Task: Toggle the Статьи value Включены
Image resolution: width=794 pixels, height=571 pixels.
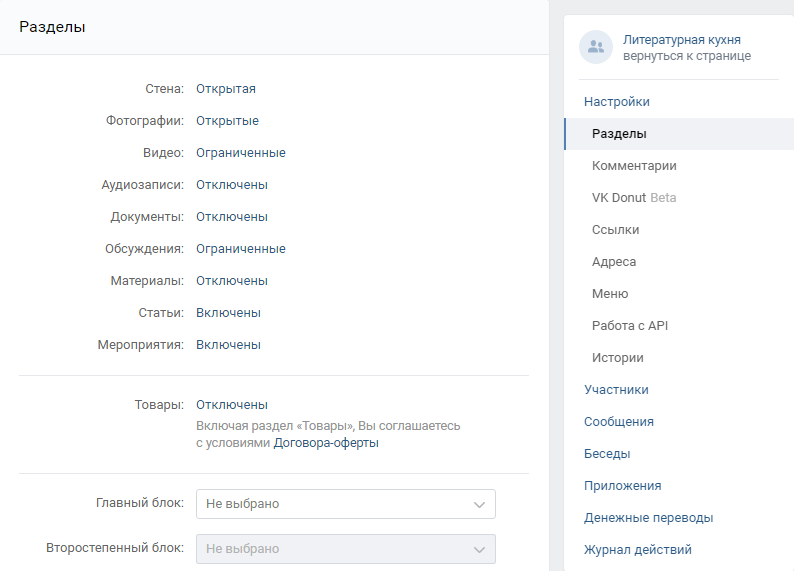Action: [228, 313]
